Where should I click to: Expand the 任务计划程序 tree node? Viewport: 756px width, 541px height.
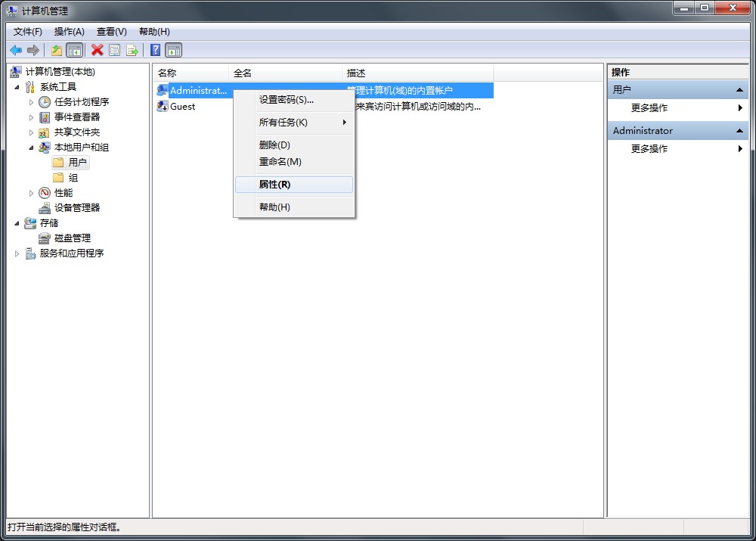(31, 102)
